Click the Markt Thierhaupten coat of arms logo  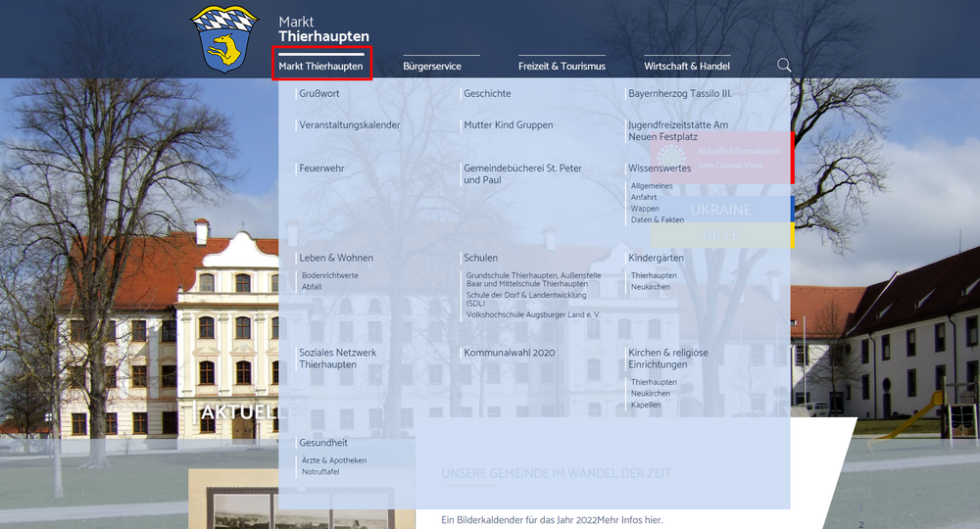[224, 39]
